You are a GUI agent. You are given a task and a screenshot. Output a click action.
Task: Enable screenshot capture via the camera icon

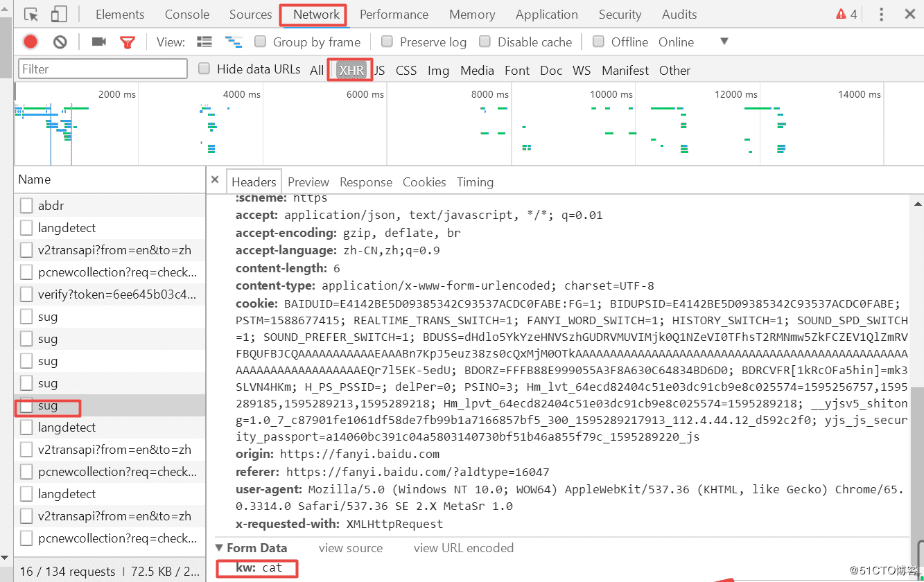point(96,42)
